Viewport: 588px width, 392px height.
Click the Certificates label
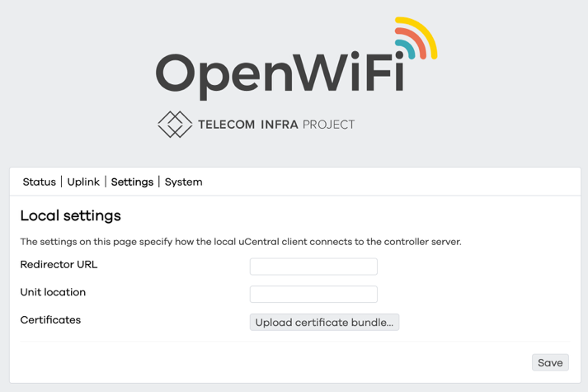[50, 319]
